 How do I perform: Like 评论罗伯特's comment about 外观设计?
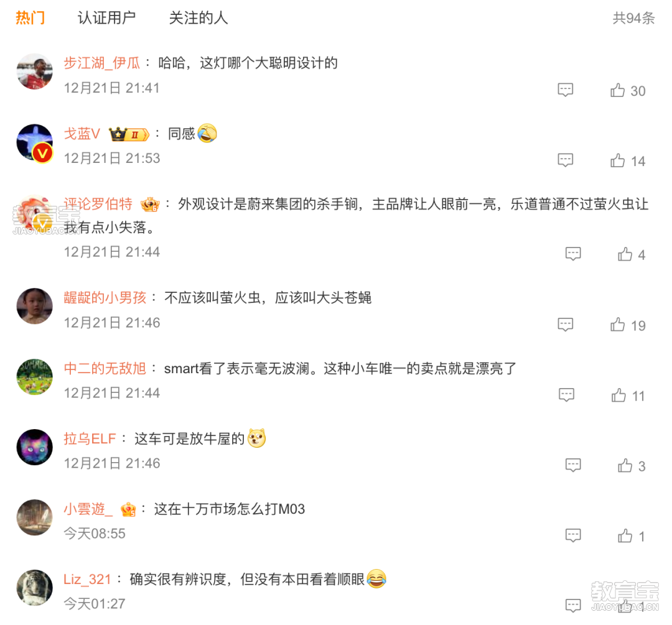point(625,254)
